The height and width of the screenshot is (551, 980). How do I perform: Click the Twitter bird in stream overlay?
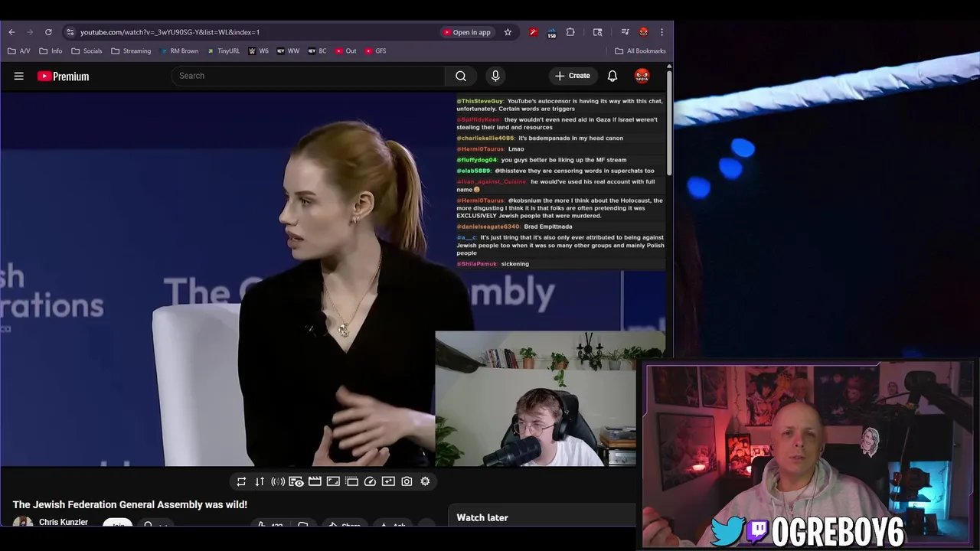(x=727, y=530)
